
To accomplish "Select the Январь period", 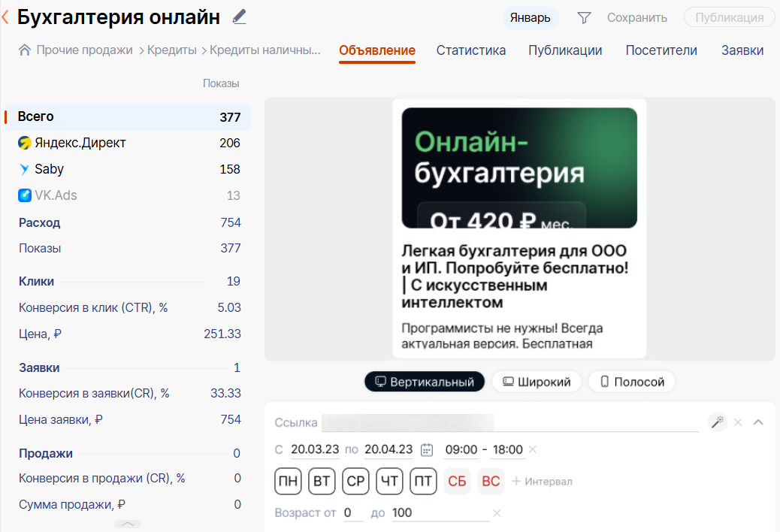I will 531,17.
